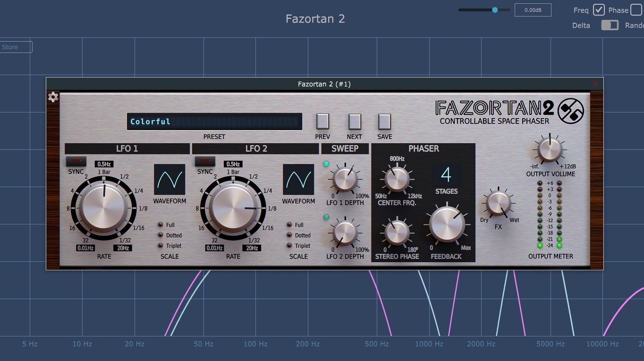
Task: Select Full scale for LFO 1
Action: (x=161, y=225)
